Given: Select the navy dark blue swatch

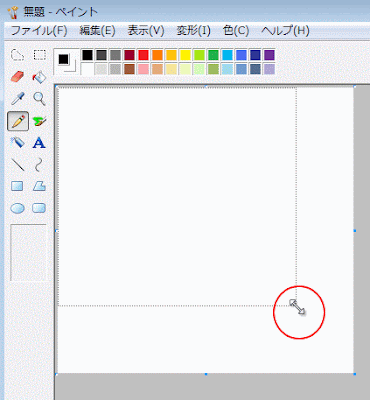Looking at the screenshot, I should click(255, 55).
